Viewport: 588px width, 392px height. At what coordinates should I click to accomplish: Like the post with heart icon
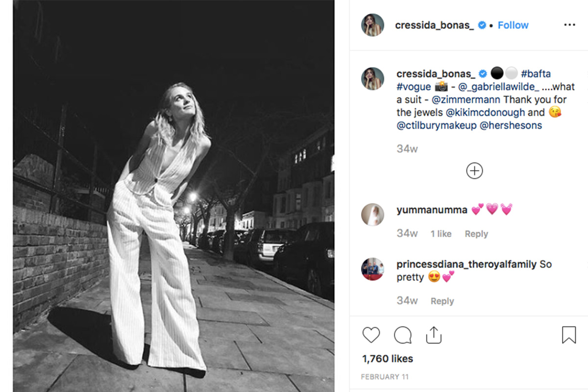pyautogui.click(x=371, y=335)
